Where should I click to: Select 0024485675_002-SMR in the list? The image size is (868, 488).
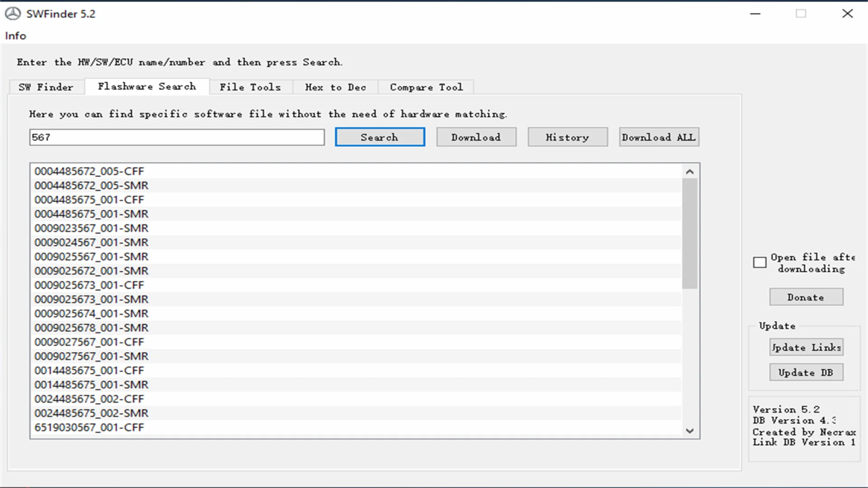click(x=356, y=413)
